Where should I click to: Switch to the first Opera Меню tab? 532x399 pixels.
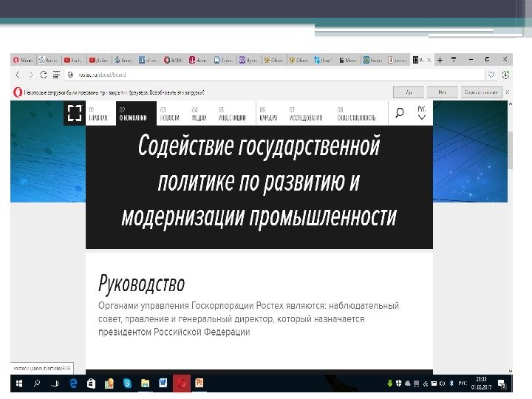point(23,60)
